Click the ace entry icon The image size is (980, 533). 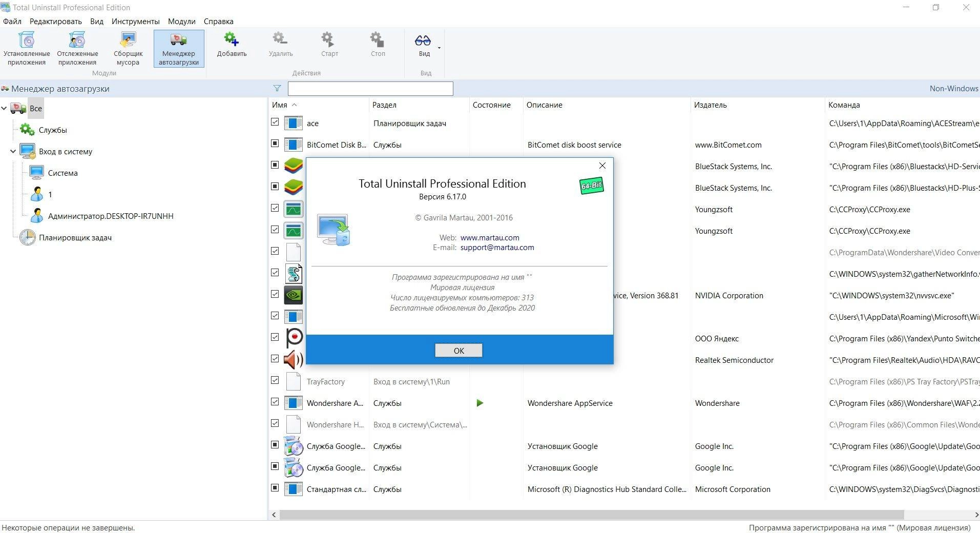pos(294,123)
